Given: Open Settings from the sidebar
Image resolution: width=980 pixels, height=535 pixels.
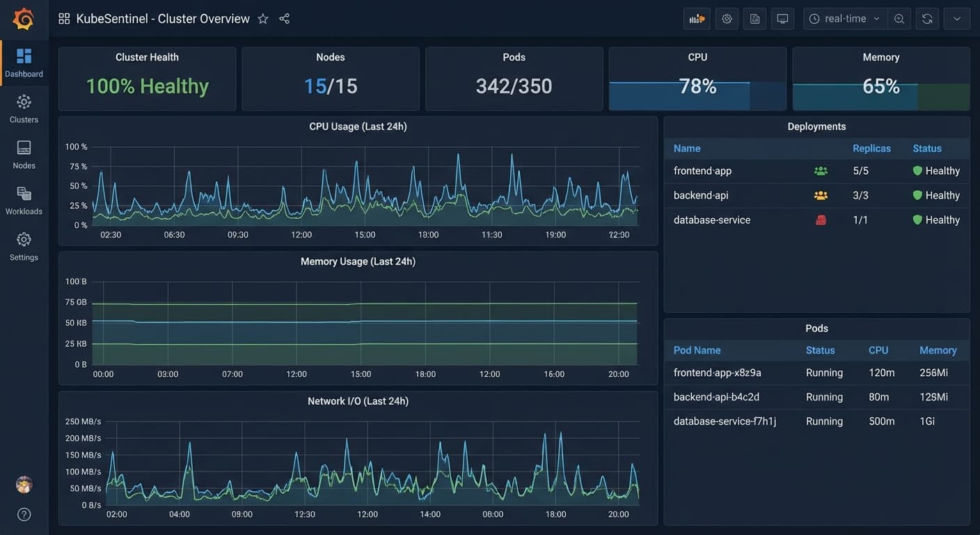Looking at the screenshot, I should pos(24,247).
